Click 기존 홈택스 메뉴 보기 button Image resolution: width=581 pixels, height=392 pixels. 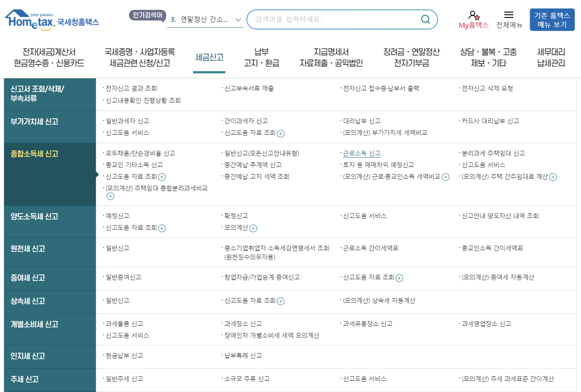click(x=552, y=20)
